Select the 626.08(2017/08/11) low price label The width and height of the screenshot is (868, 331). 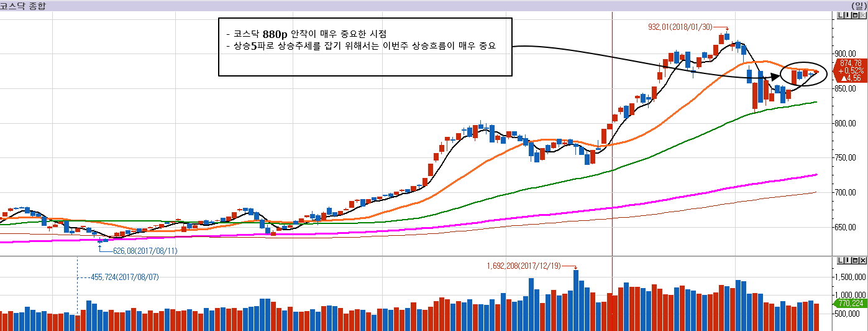pyautogui.click(x=144, y=251)
